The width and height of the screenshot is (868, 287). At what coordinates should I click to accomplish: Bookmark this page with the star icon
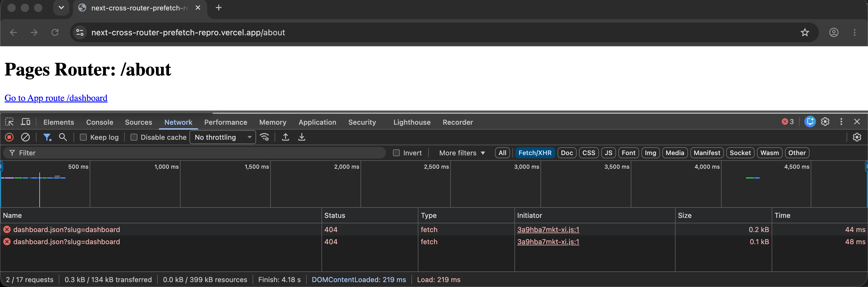(805, 32)
